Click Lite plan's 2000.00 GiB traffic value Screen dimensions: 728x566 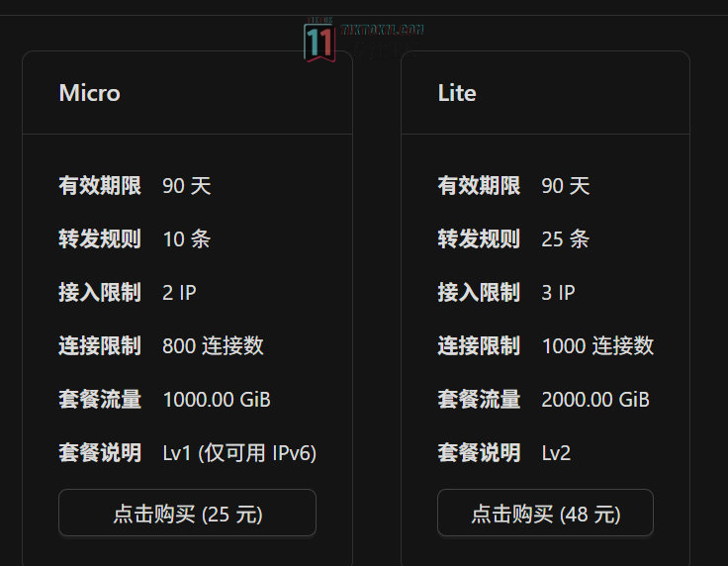pyautogui.click(x=595, y=400)
